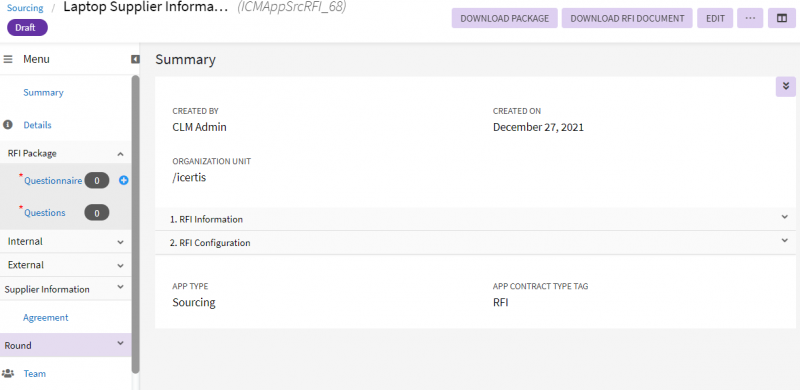Open the Team menu item

tap(35, 374)
